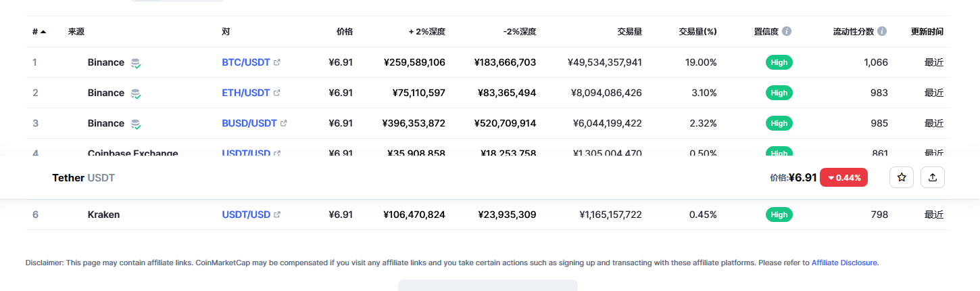Screen dimensions: 980x291
Task: Sort table by # rank column arrow
Action: 43,32
